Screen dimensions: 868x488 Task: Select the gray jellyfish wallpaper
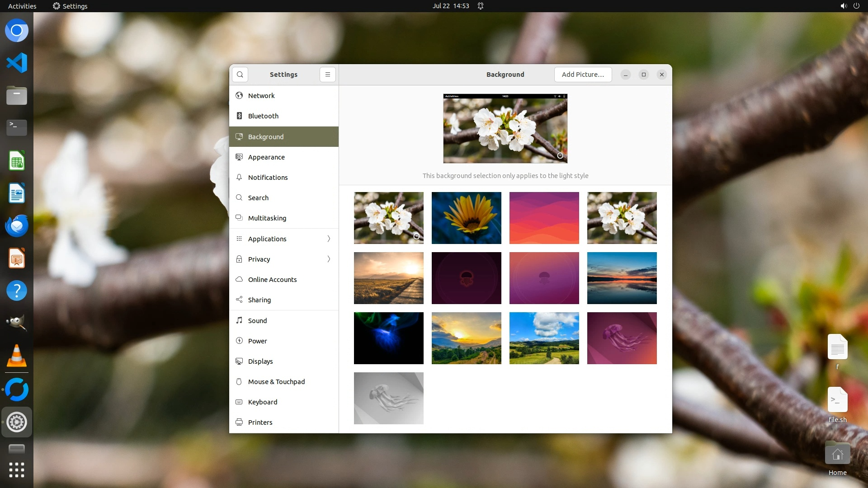pyautogui.click(x=388, y=398)
